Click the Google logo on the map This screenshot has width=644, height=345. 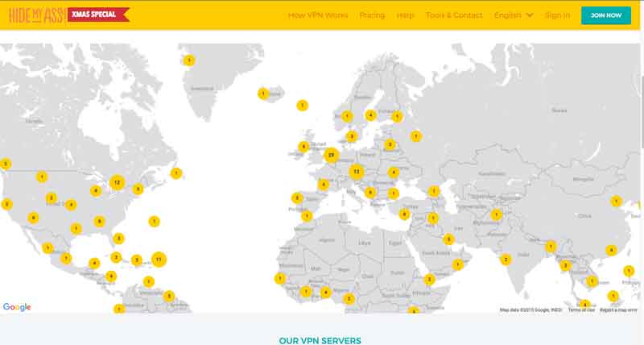pos(17,307)
